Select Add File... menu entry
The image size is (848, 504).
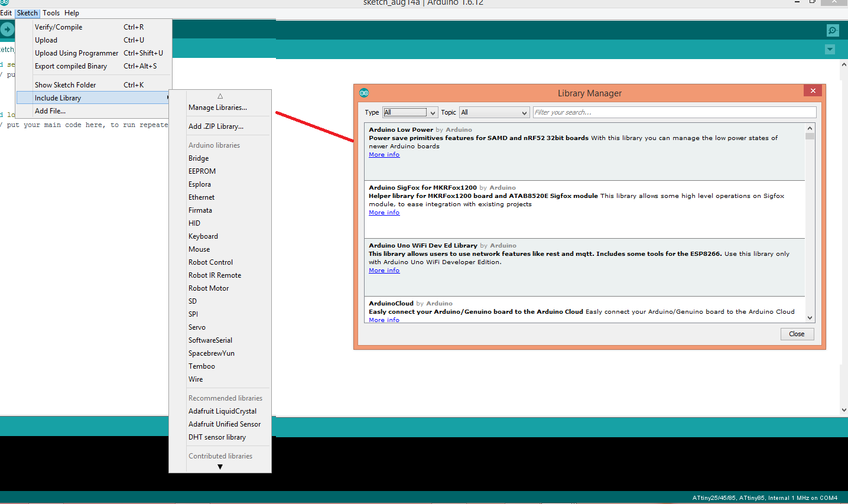pos(94,111)
